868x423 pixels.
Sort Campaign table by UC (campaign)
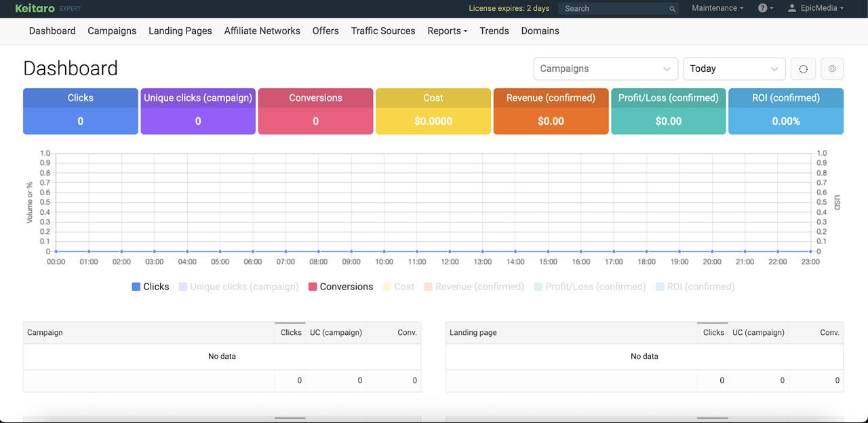click(x=336, y=333)
